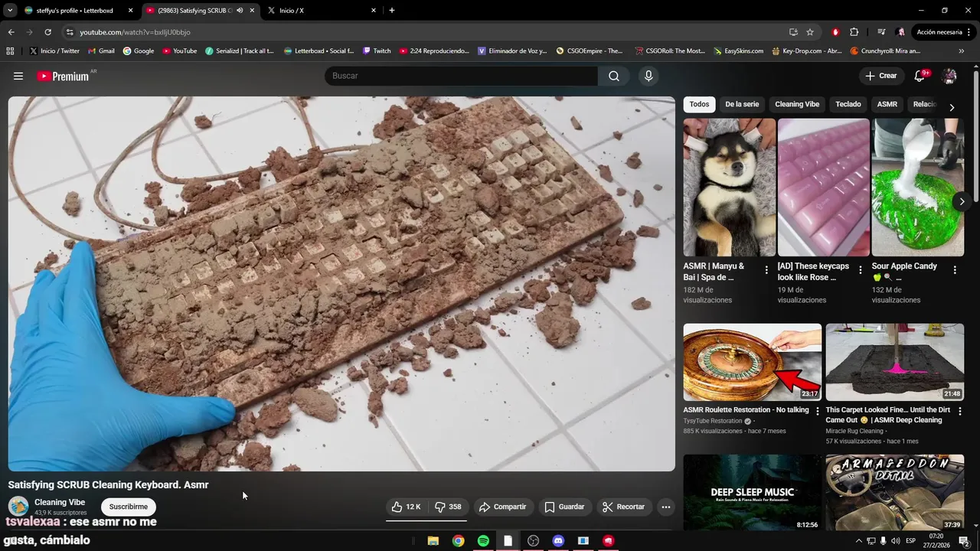The height and width of the screenshot is (551, 980).
Task: Like the video with thumbs up
Action: click(407, 507)
